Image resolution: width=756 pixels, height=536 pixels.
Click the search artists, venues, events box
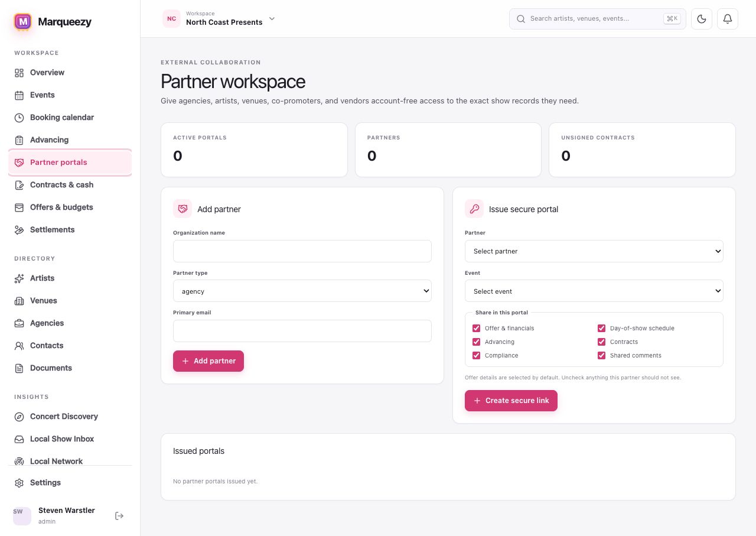coord(598,19)
